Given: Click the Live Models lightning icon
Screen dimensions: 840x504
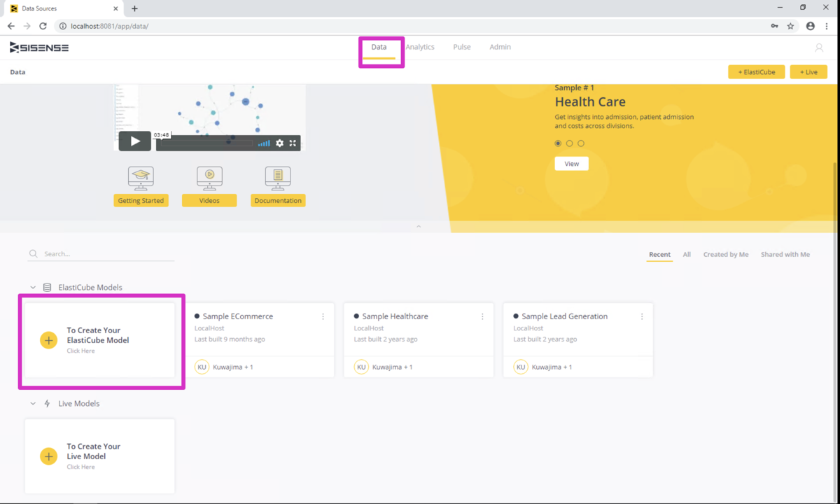Looking at the screenshot, I should point(47,404).
